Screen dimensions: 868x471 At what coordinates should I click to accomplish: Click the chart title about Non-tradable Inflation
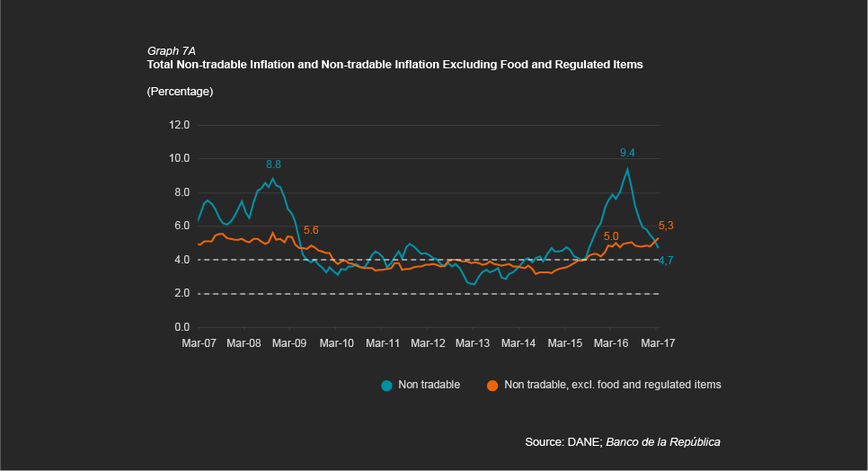(x=394, y=66)
